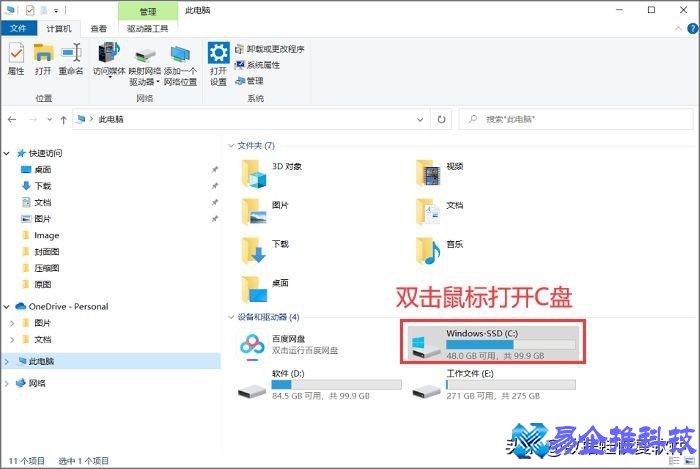Click Add a network location (添加一个网络位置)
The image size is (700, 469).
(180, 64)
